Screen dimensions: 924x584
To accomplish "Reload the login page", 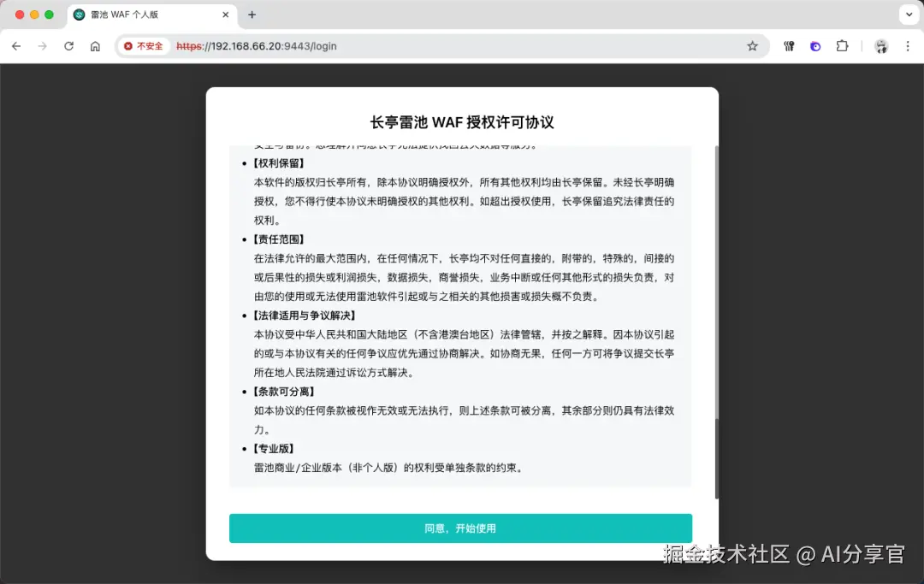I will (x=69, y=46).
